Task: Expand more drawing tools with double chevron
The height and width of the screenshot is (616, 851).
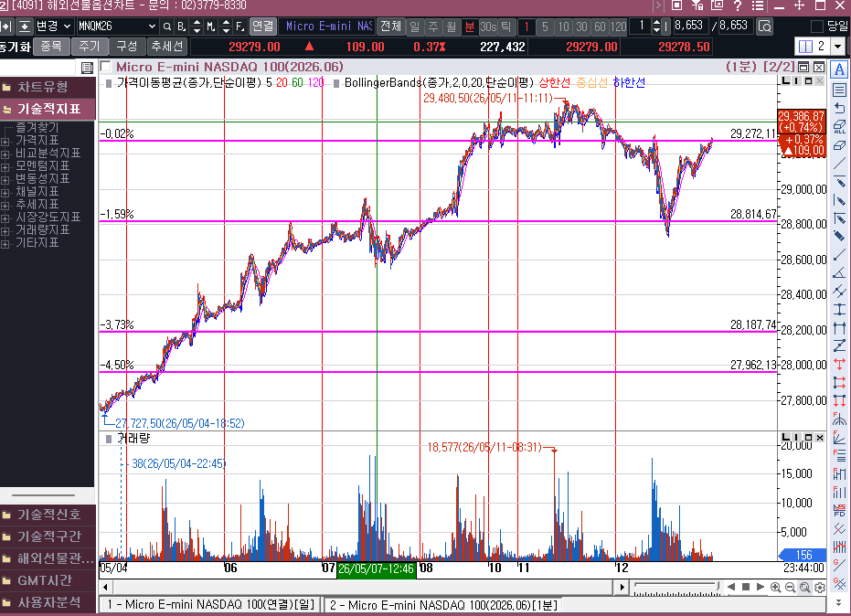Action: click(839, 602)
